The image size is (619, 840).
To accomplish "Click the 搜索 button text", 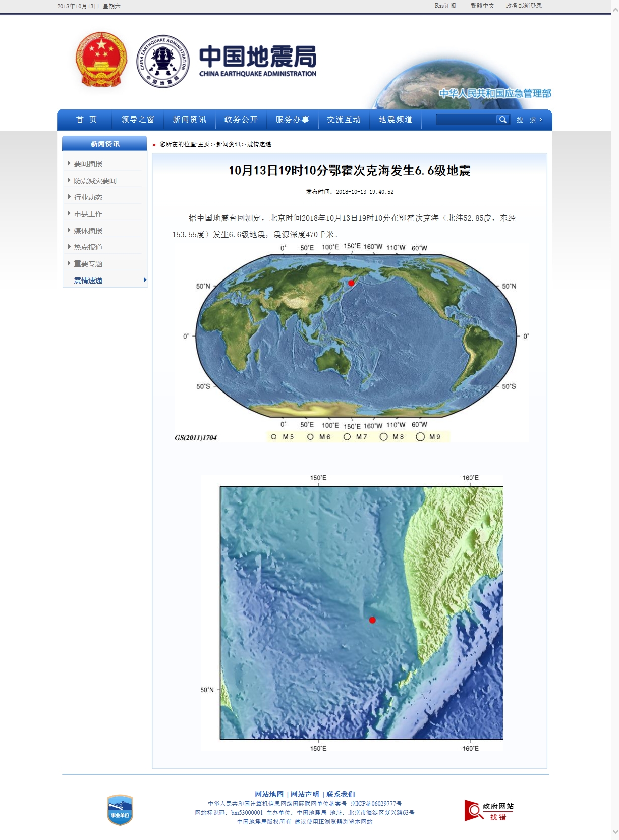I will coord(526,120).
